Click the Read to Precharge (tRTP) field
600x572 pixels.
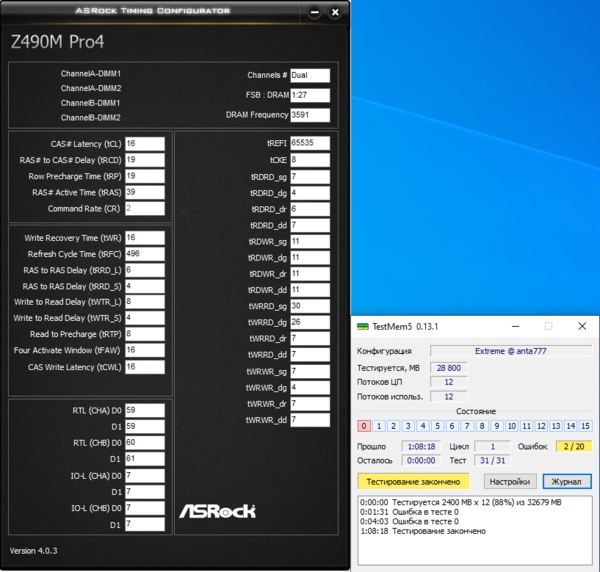[145, 334]
